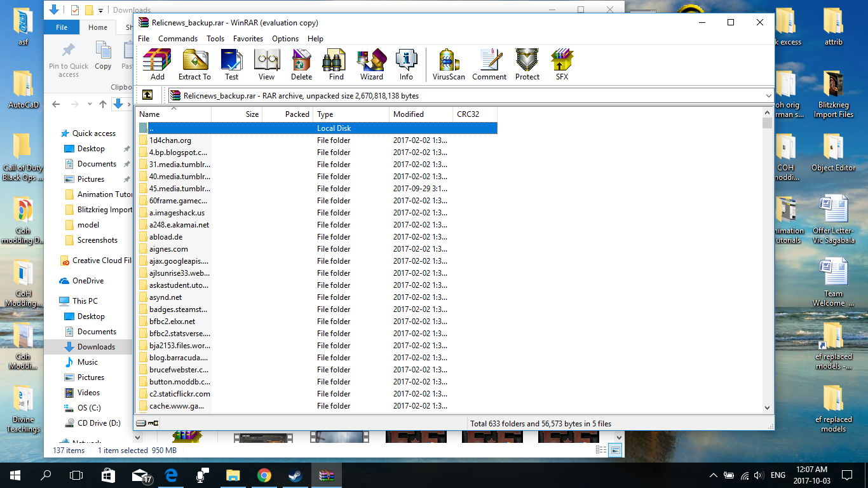Expand the WinRAR archive path dropdown
The image size is (868, 488).
pos(769,96)
